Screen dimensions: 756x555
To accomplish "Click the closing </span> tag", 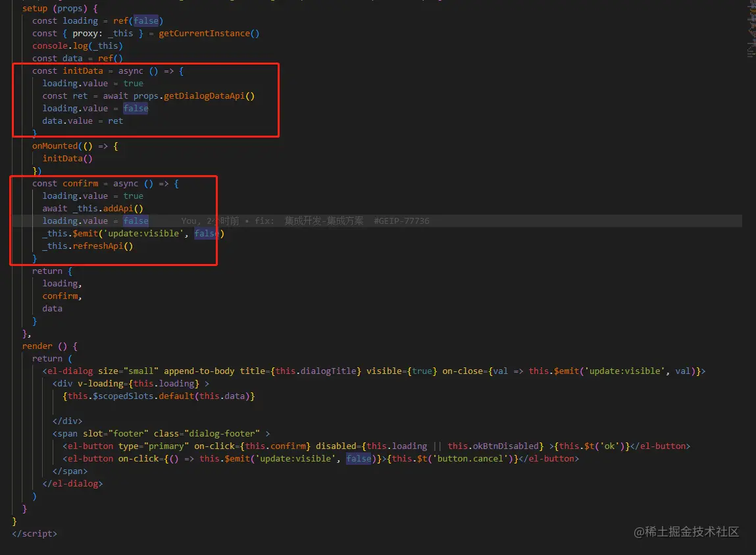I will coord(70,471).
